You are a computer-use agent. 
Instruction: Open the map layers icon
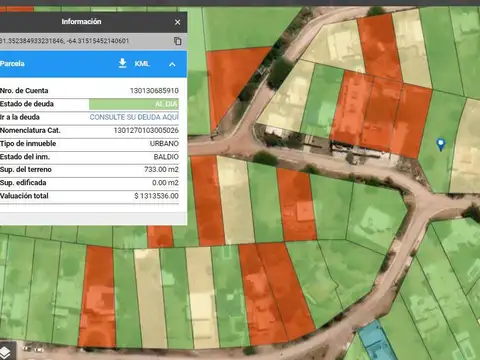pyautogui.click(x=5, y=351)
